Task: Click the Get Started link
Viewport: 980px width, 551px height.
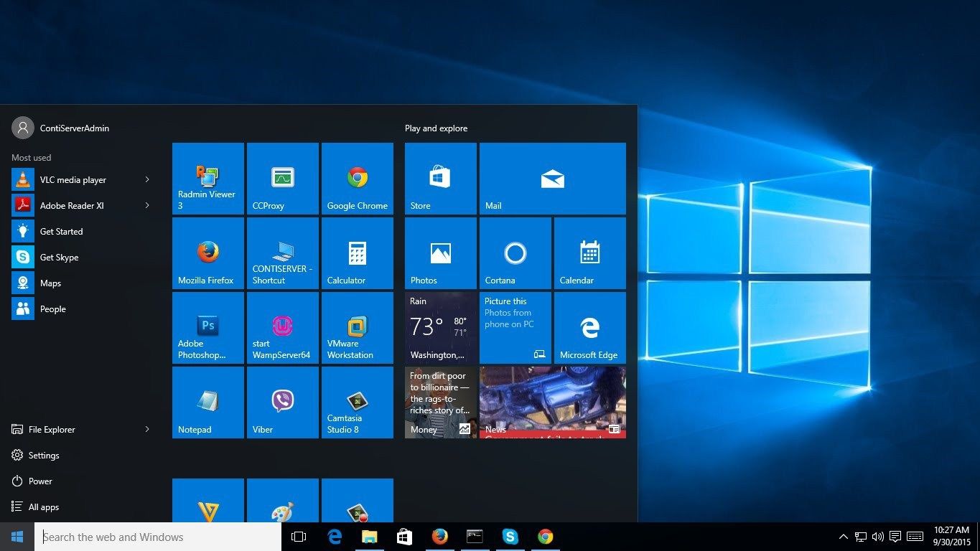Action: pyautogui.click(x=61, y=231)
